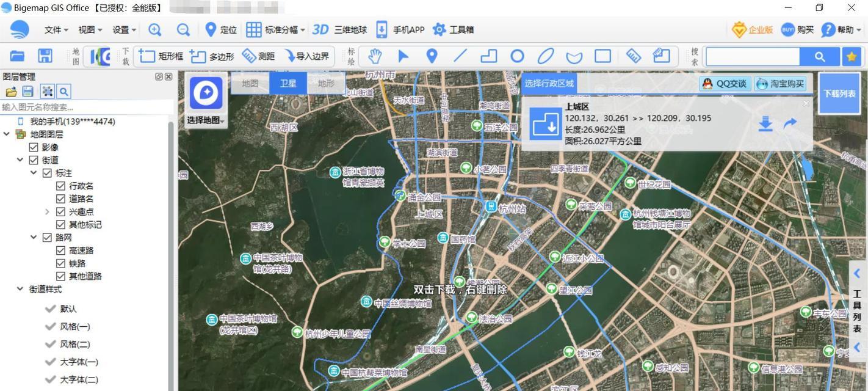Open the 工具箱 toolbox
The height and width of the screenshot is (391, 868).
tap(453, 29)
